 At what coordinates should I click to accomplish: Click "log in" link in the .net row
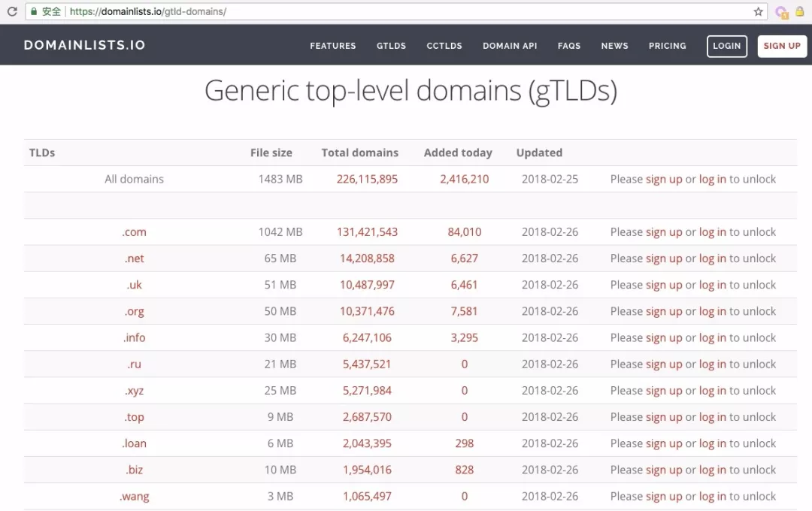point(712,259)
